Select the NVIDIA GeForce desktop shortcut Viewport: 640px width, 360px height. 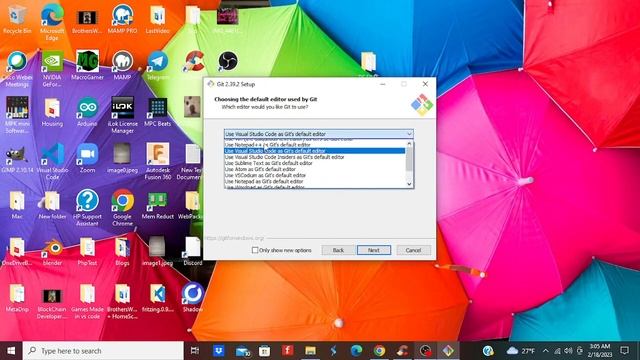52,69
